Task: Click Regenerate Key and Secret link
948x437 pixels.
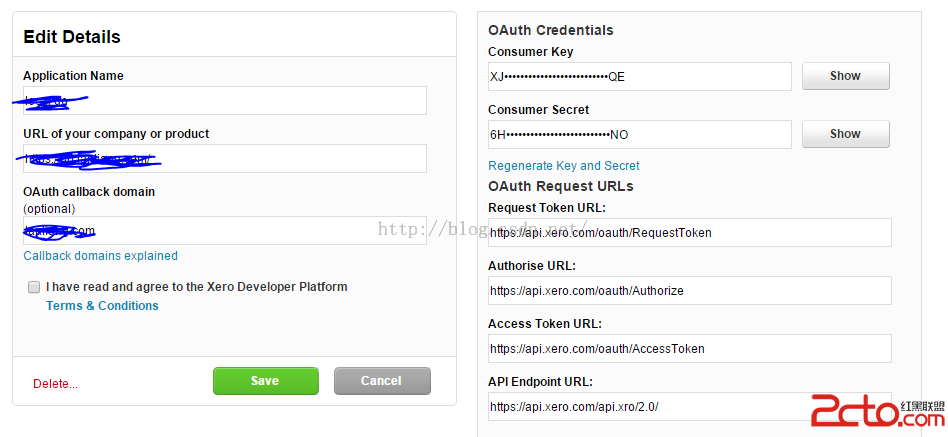Action: pyautogui.click(x=563, y=166)
